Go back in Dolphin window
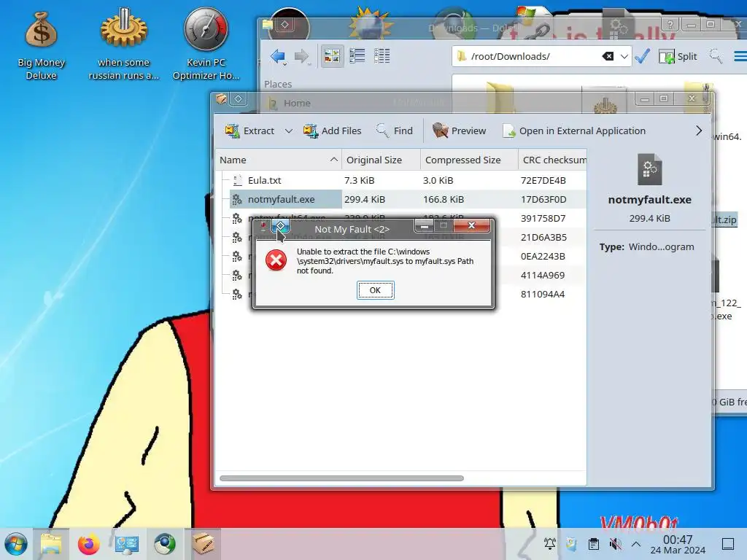Screen dimensions: 747x560 click(278, 57)
